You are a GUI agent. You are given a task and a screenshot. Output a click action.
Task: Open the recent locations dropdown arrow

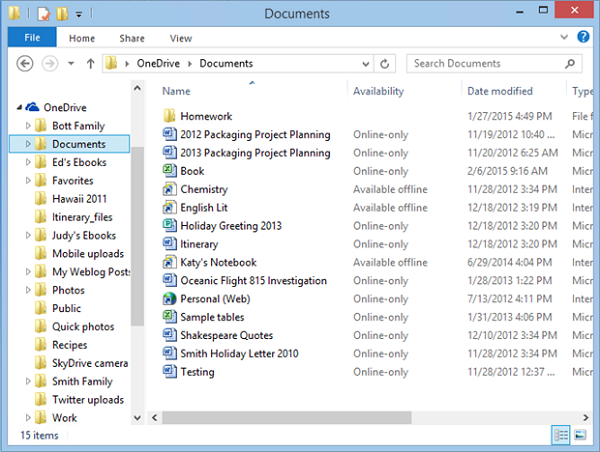(71, 64)
